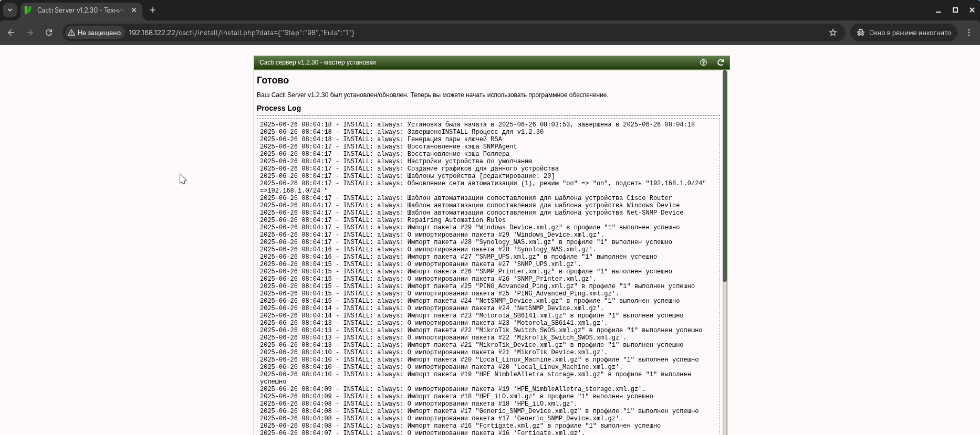Screen dimensions: 980x435
Task: Click the log line 'Импорт пакета #22' MikroTik_Switch_SWOS
Action: point(481,330)
